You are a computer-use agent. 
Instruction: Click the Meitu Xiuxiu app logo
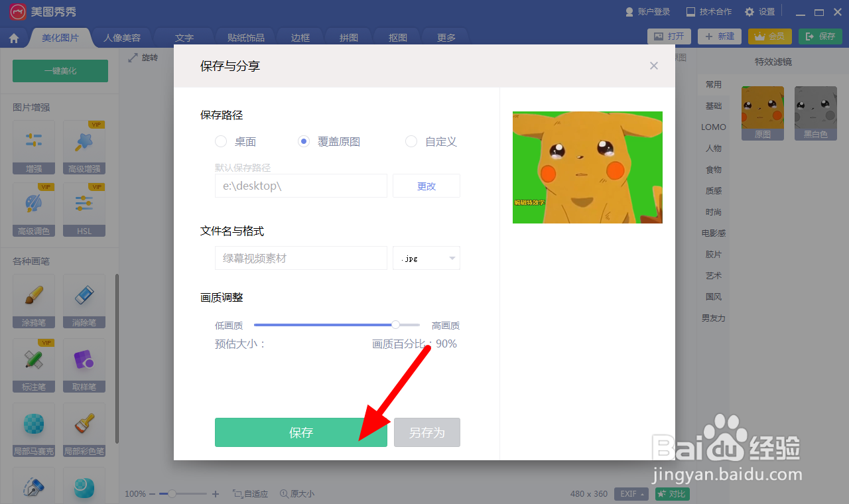(x=18, y=12)
